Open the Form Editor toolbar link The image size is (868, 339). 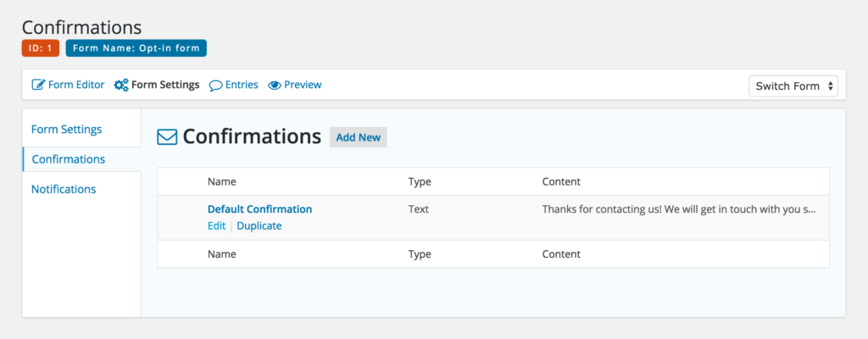point(68,85)
